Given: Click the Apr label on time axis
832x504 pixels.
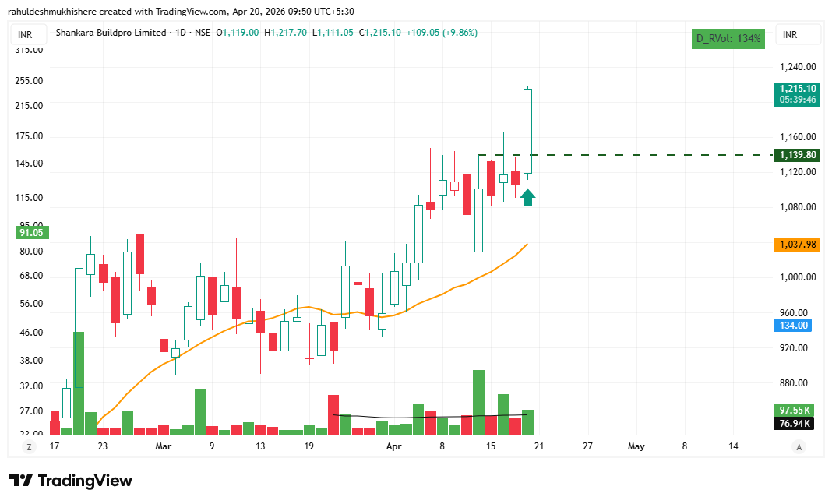Looking at the screenshot, I should pyautogui.click(x=393, y=446).
